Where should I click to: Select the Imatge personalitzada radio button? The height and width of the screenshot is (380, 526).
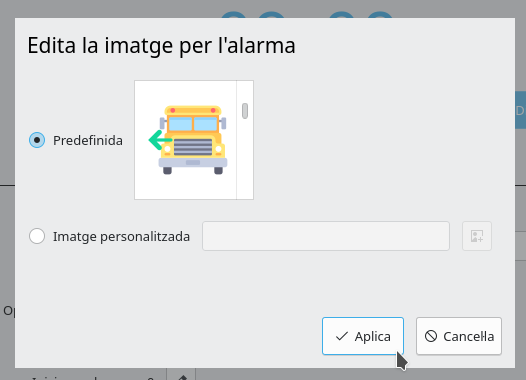(x=37, y=236)
